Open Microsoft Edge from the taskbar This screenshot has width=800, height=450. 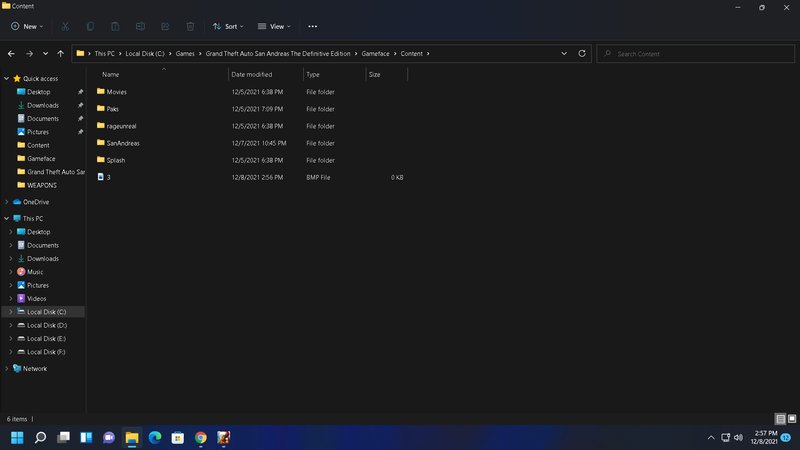(x=155, y=438)
